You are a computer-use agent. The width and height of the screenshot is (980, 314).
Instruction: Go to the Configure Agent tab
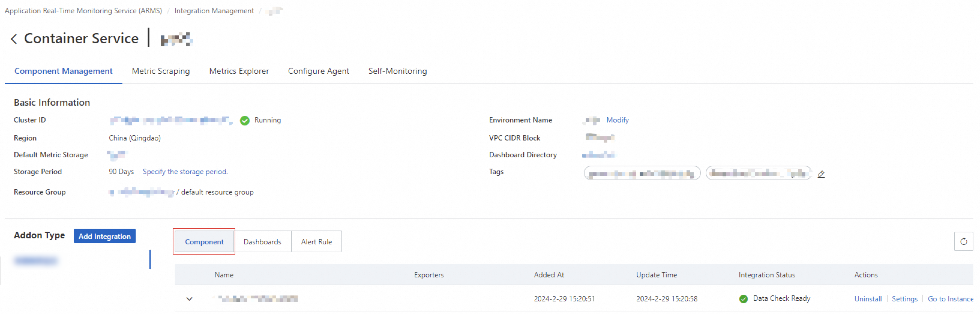(x=318, y=71)
